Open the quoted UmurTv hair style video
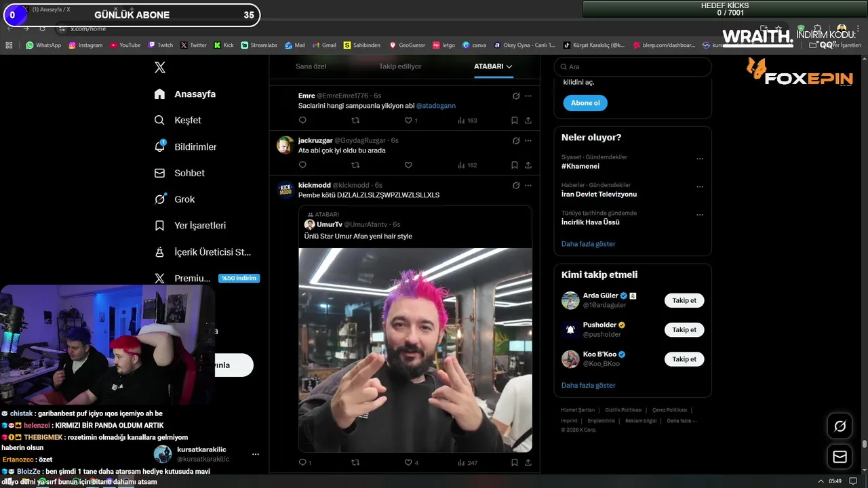This screenshot has height=488, width=868. click(x=415, y=350)
